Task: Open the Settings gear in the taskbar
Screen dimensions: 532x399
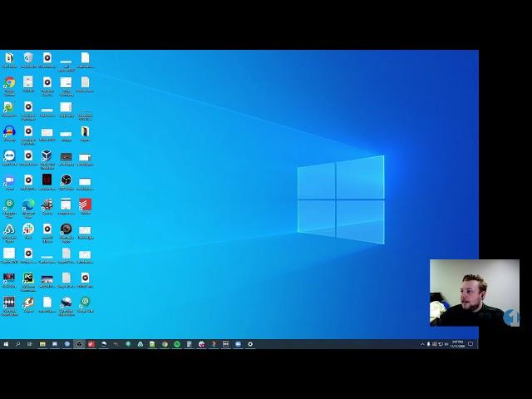Action: 250,344
